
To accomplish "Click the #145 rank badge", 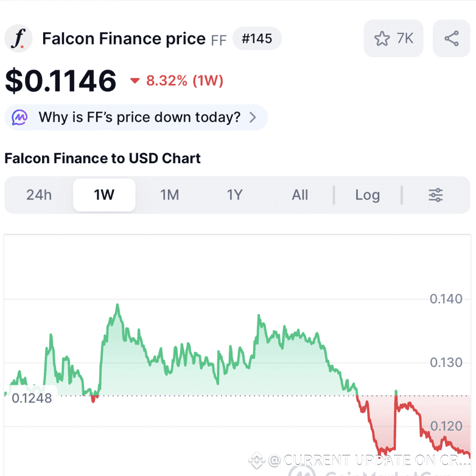I will [257, 39].
